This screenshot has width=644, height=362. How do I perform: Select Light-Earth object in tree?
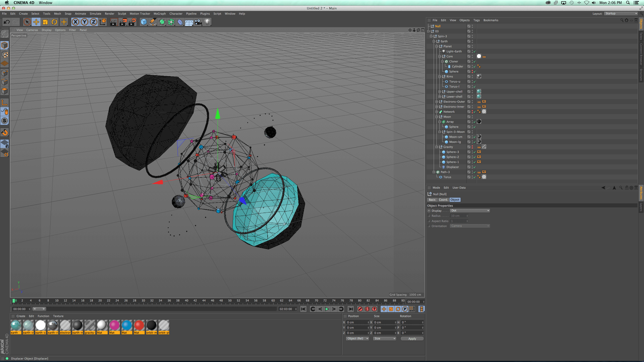454,51
